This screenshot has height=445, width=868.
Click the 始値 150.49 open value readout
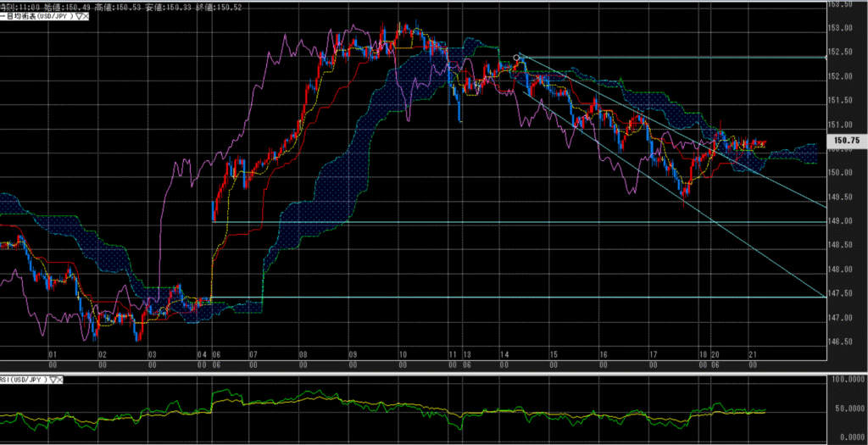coord(69,5)
